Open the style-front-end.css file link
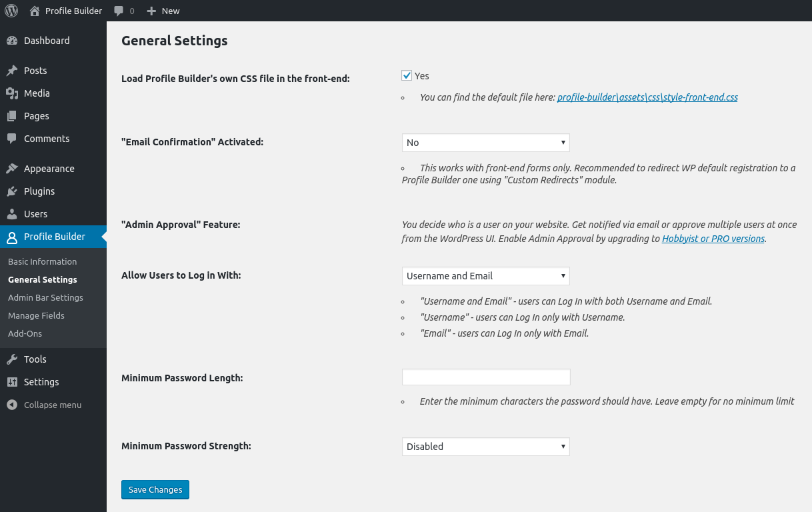Viewport: 812px width, 512px height. coord(647,97)
